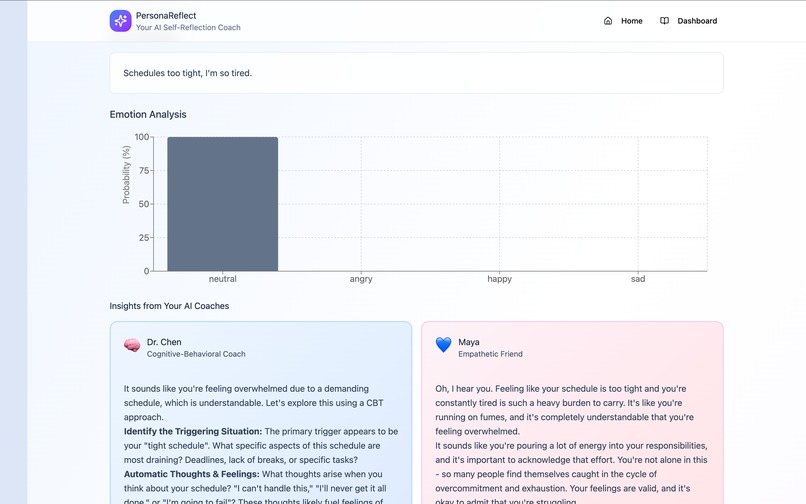Click the 'sad' axis label
This screenshot has width=806, height=504.
(x=638, y=279)
